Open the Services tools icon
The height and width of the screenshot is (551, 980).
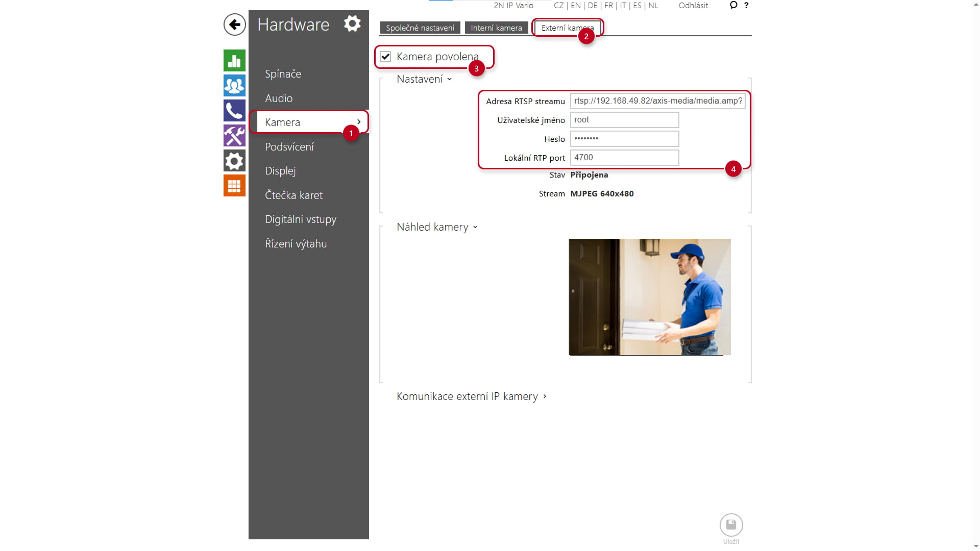[x=234, y=136]
